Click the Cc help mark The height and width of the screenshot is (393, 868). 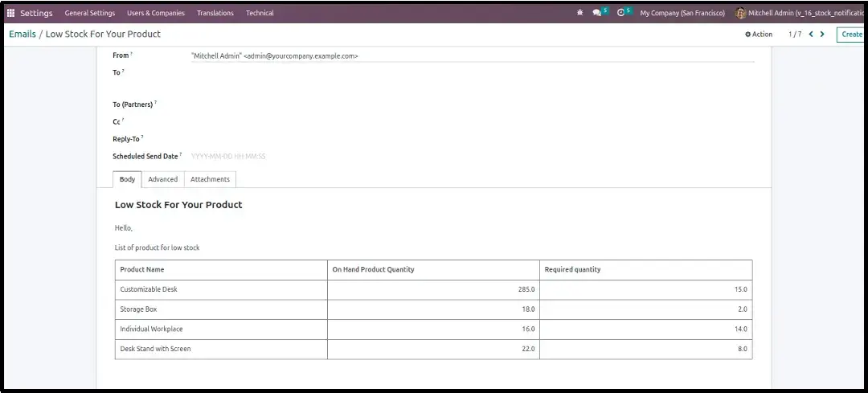click(123, 120)
